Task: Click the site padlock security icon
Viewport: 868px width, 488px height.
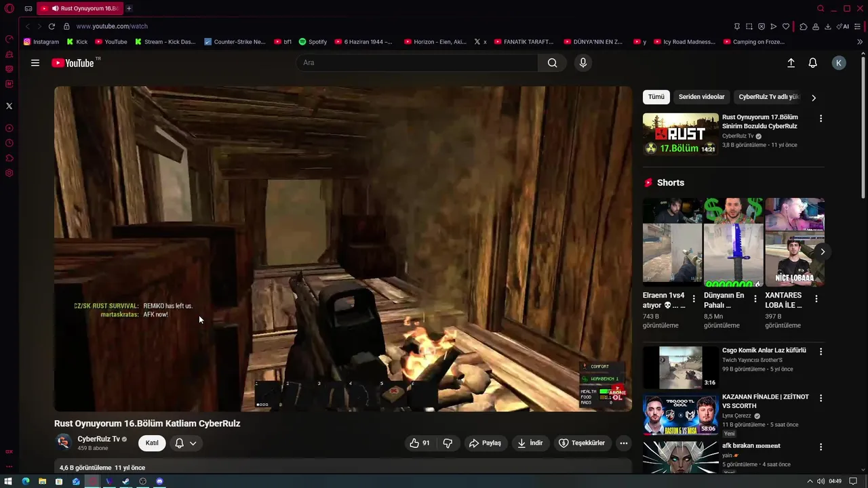Action: coord(66,26)
